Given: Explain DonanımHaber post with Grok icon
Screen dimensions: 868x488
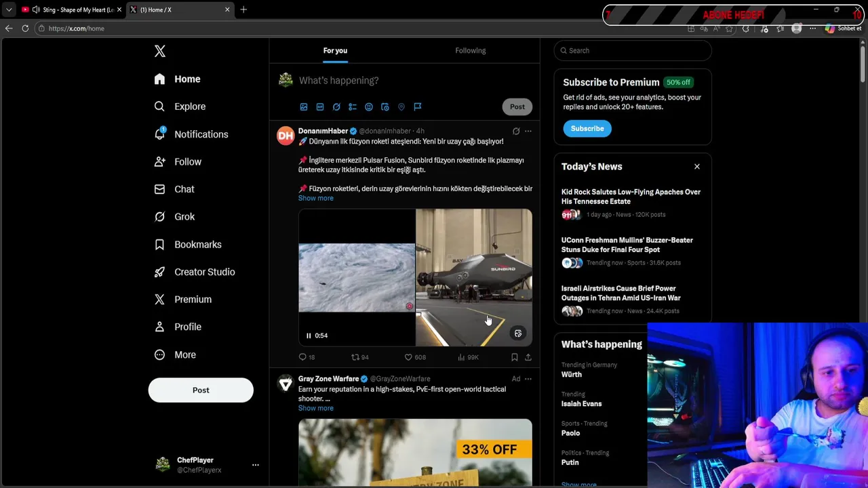Looking at the screenshot, I should (516, 131).
